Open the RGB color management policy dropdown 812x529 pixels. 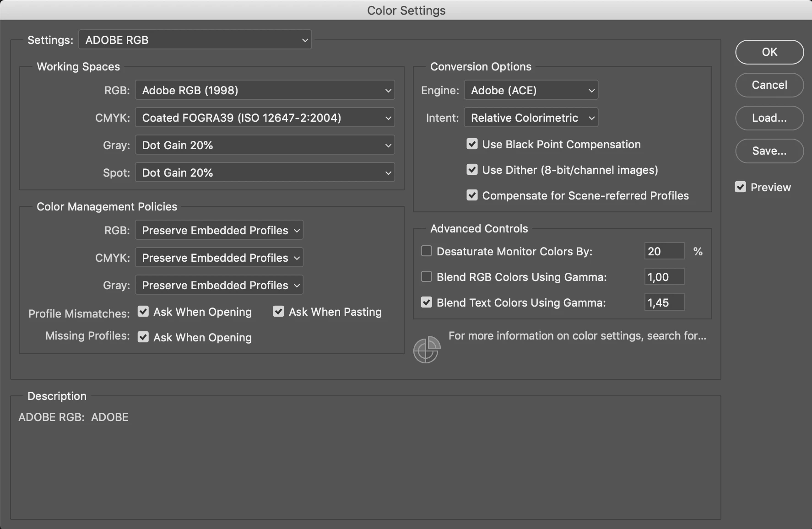[x=219, y=230]
